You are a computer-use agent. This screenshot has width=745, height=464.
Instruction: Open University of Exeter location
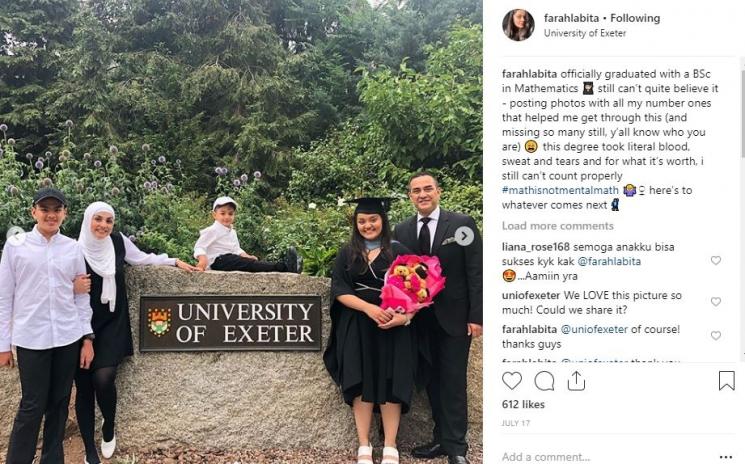coord(585,33)
